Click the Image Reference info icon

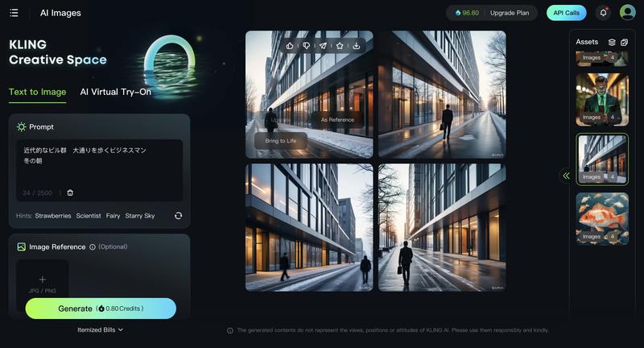pyautogui.click(x=93, y=247)
